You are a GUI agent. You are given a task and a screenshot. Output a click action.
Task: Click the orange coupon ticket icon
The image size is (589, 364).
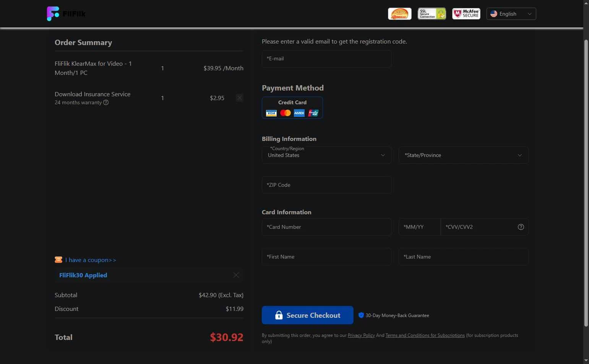(58, 260)
